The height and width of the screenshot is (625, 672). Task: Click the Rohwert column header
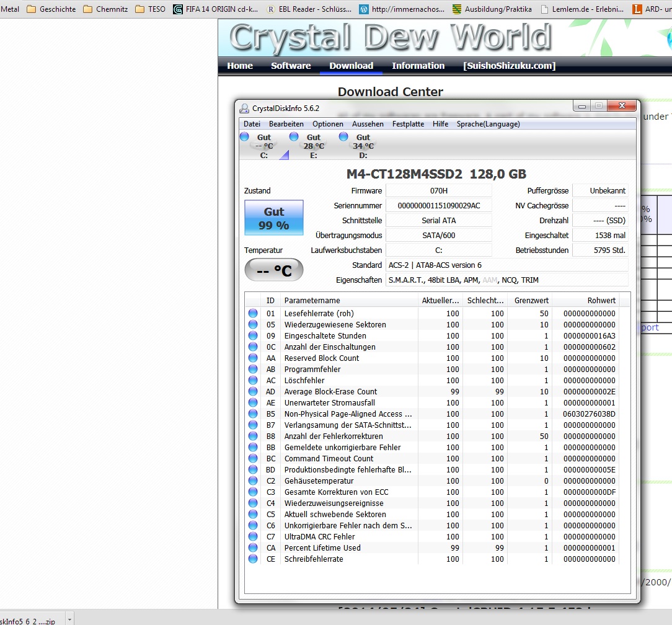pyautogui.click(x=585, y=301)
